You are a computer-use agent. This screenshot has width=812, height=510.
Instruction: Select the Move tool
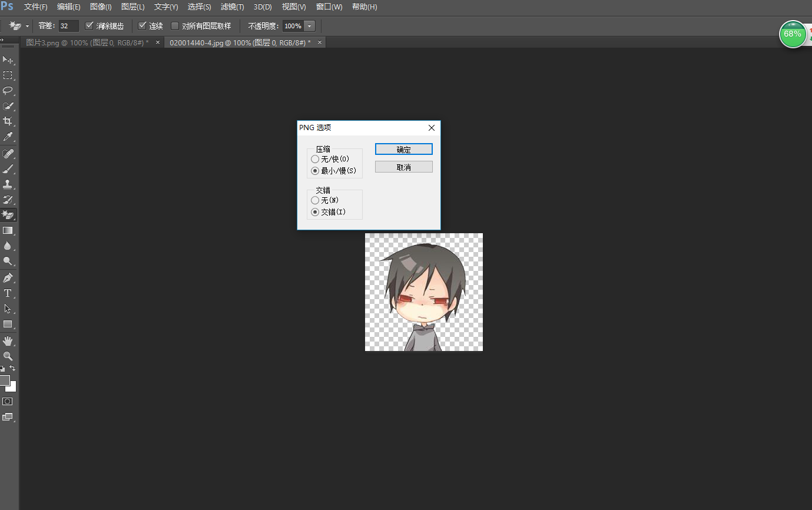click(8, 59)
